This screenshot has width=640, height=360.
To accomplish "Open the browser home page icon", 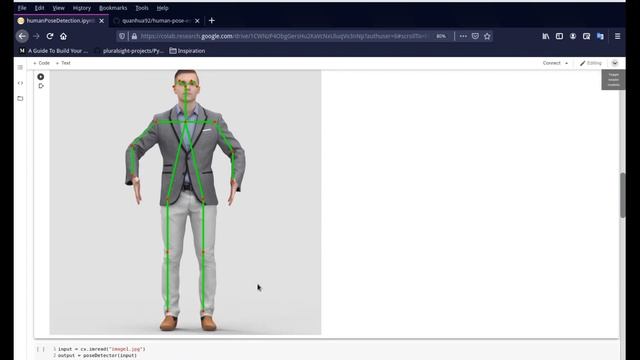I will 63,36.
